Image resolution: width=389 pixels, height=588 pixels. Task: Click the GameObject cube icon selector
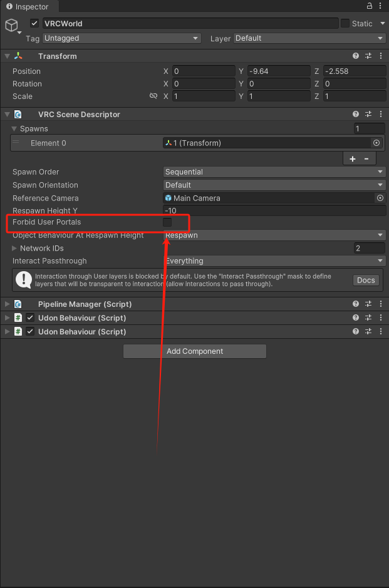click(13, 26)
